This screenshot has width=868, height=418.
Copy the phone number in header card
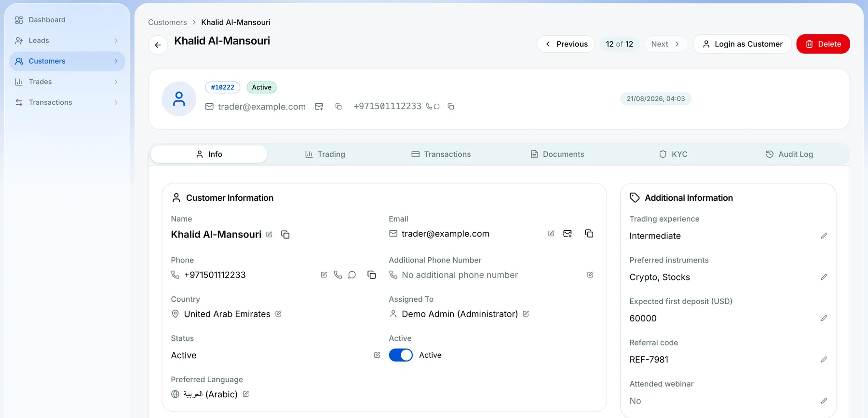click(451, 107)
